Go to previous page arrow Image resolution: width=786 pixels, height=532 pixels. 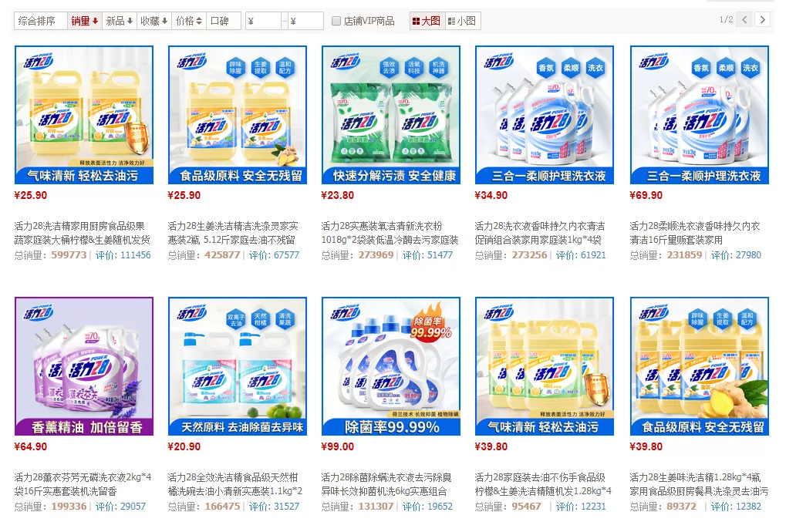tap(744, 20)
